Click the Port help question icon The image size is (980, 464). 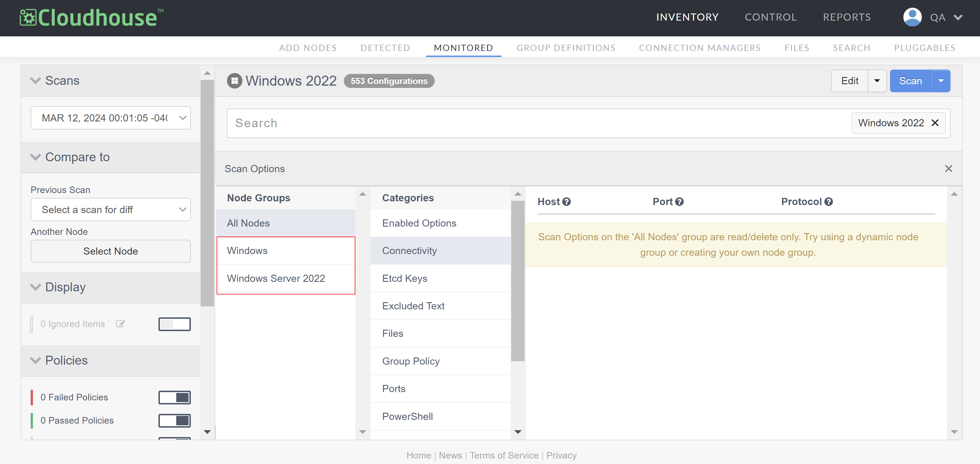tap(679, 202)
